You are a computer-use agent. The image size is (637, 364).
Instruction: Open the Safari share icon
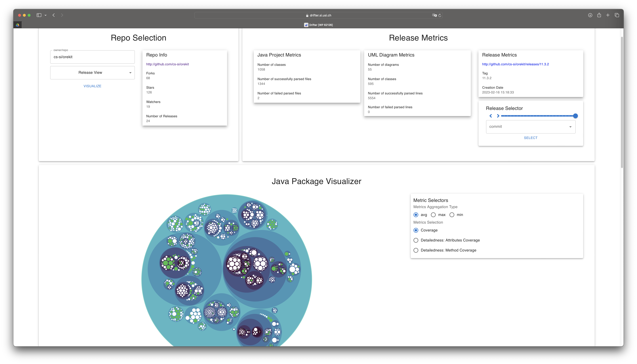(x=599, y=15)
